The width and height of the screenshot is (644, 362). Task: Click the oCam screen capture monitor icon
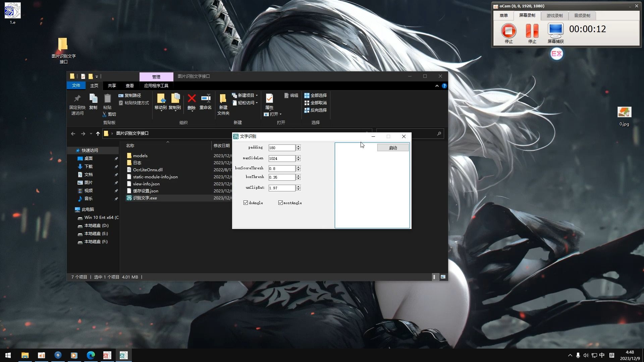tap(555, 31)
